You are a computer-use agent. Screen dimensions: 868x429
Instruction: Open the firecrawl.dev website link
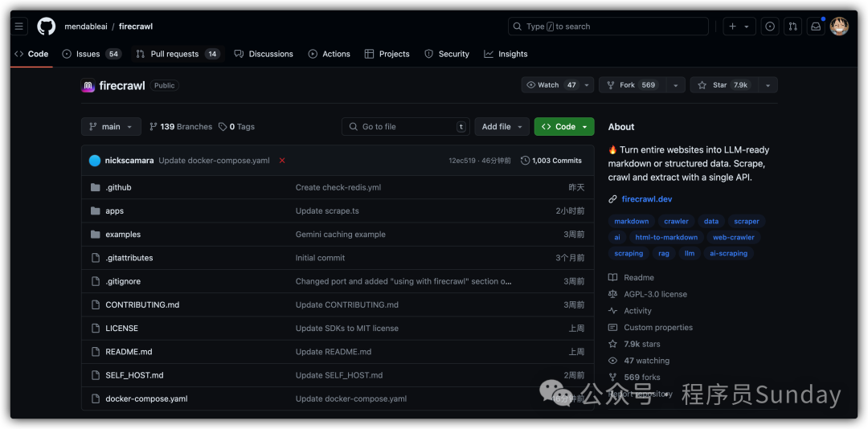coord(646,198)
